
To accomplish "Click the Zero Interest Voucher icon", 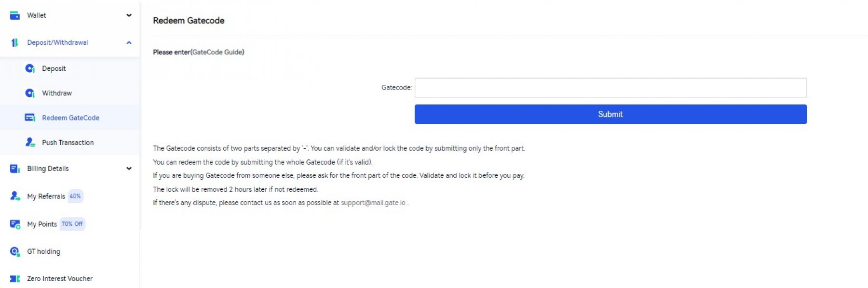I will click(15, 278).
